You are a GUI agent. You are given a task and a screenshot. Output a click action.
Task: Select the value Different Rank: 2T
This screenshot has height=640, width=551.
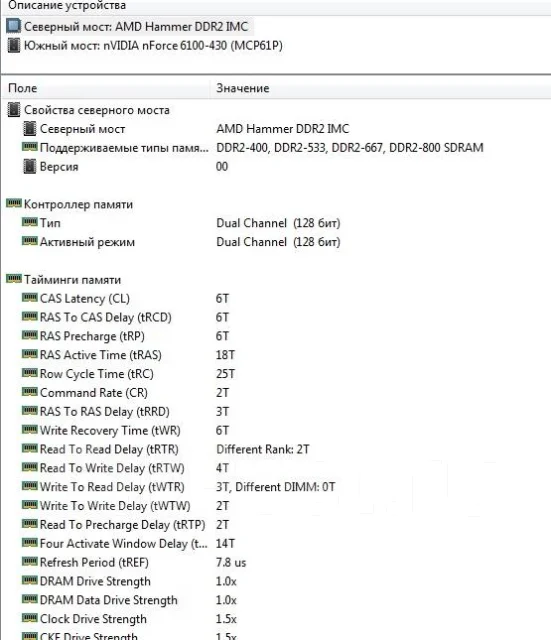coord(262,449)
